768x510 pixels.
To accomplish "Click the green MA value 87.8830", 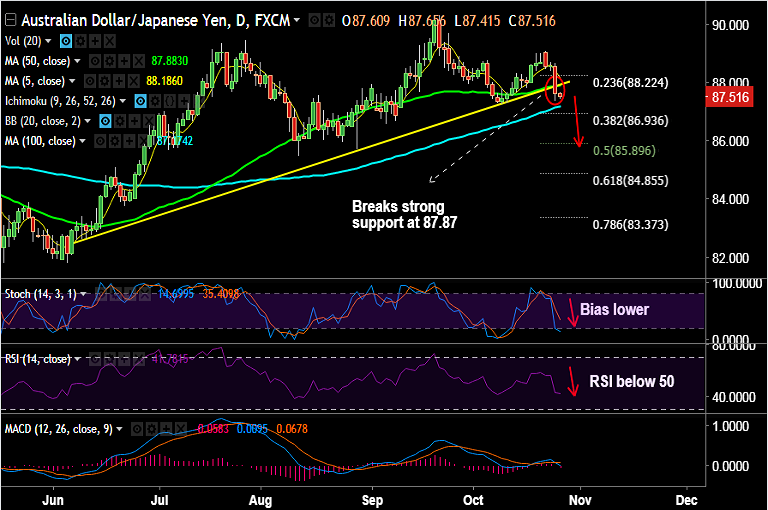I will point(169,61).
